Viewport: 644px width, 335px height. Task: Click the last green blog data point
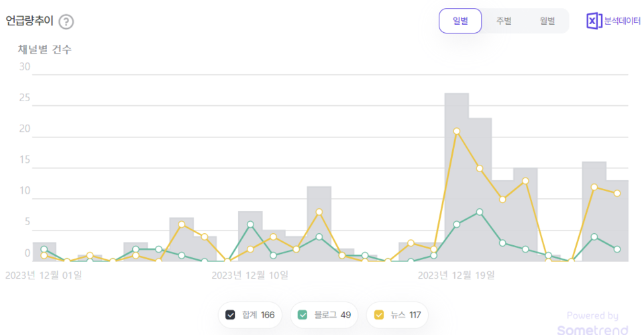(617, 249)
